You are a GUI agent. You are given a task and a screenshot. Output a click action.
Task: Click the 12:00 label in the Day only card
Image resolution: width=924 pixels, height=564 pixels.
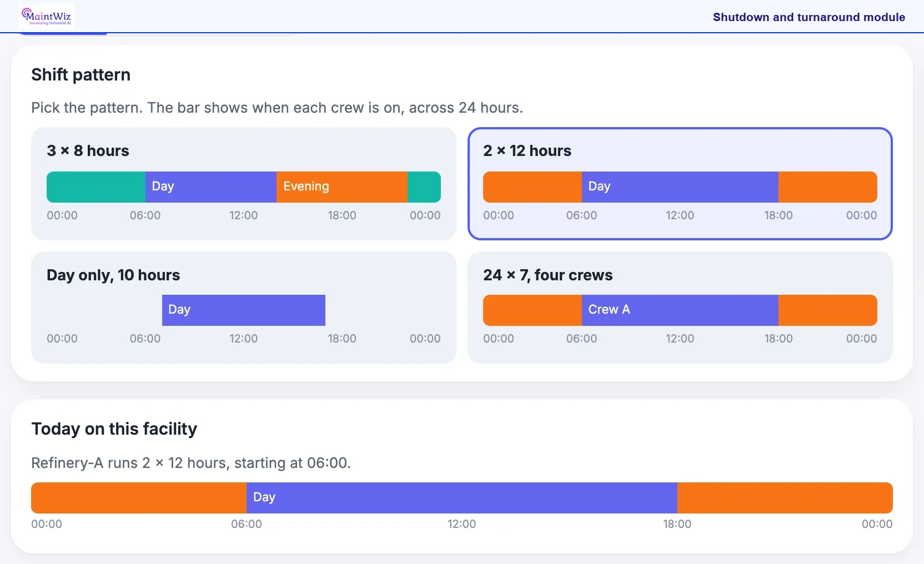coord(244,339)
